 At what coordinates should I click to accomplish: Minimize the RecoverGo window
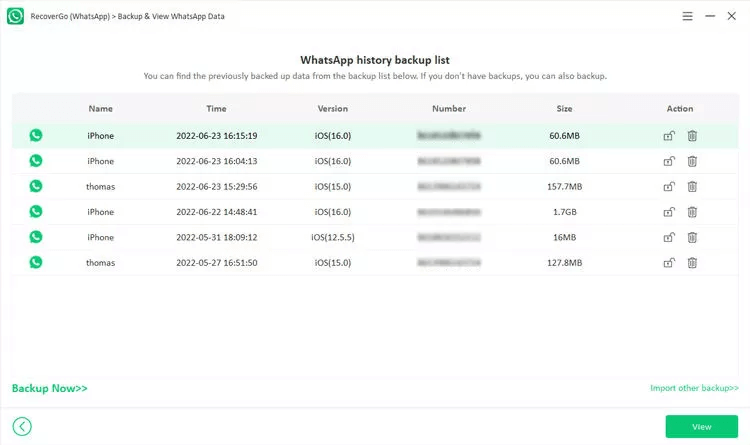710,16
